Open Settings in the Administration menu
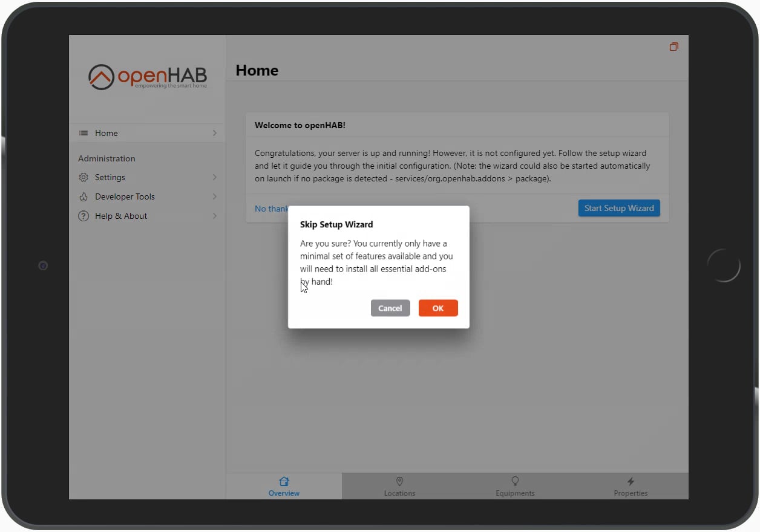760x532 pixels. click(x=147, y=177)
